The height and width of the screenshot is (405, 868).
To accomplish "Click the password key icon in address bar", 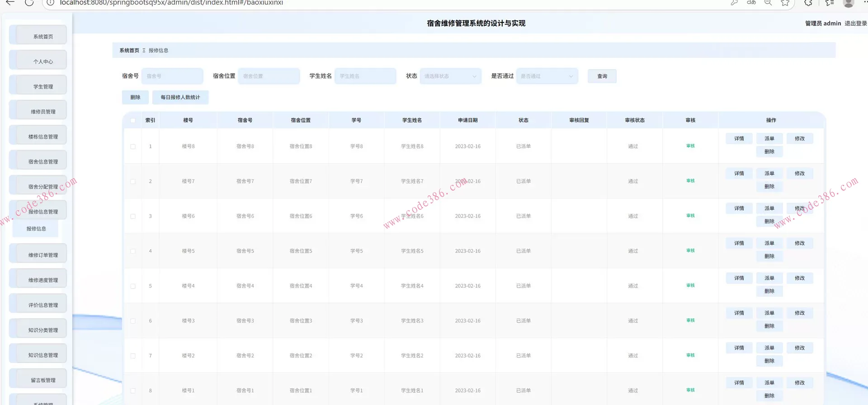I will (734, 3).
